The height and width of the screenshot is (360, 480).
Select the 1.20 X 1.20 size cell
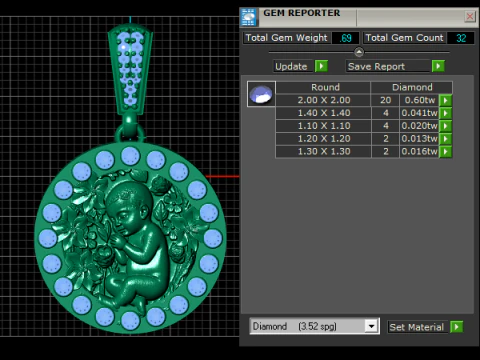pyautogui.click(x=324, y=139)
